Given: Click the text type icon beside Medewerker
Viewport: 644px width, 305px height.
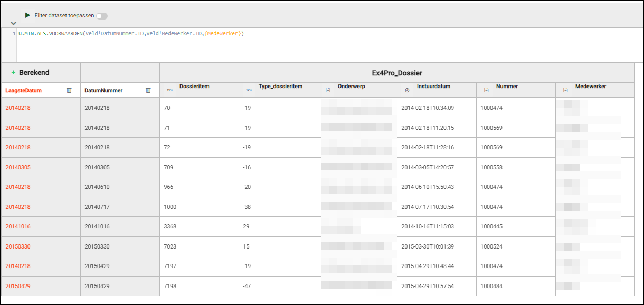Looking at the screenshot, I should click(x=565, y=90).
